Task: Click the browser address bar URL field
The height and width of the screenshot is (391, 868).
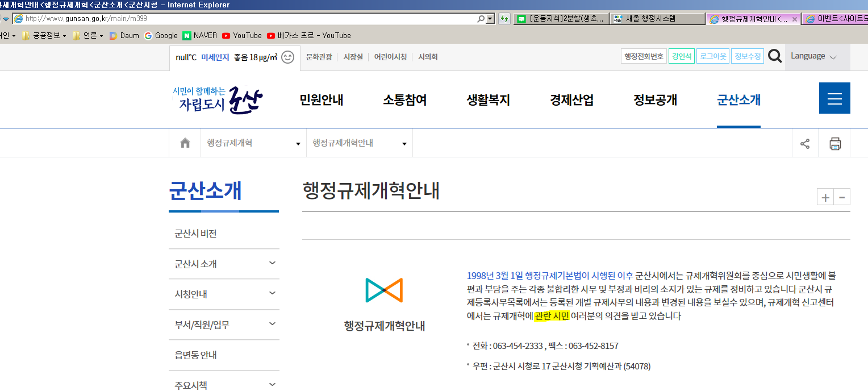Action: point(244,19)
